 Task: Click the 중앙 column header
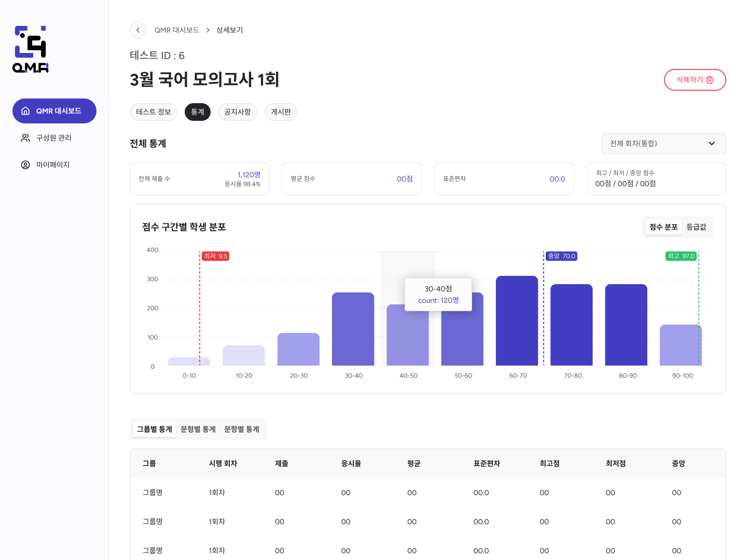coord(679,464)
